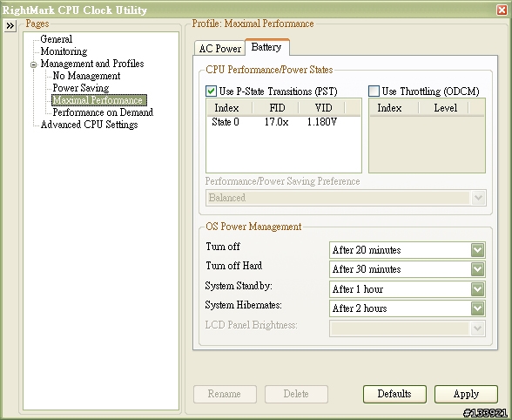Viewport: 512px width, 420px height.
Task: Switch to the AC Power tab
Action: pyautogui.click(x=219, y=49)
